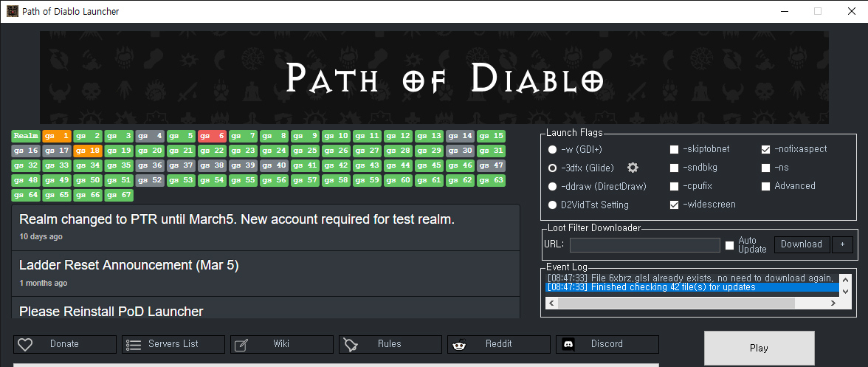This screenshot has width=868, height=367.
Task: Click the red gs 6 server tile
Action: click(212, 136)
